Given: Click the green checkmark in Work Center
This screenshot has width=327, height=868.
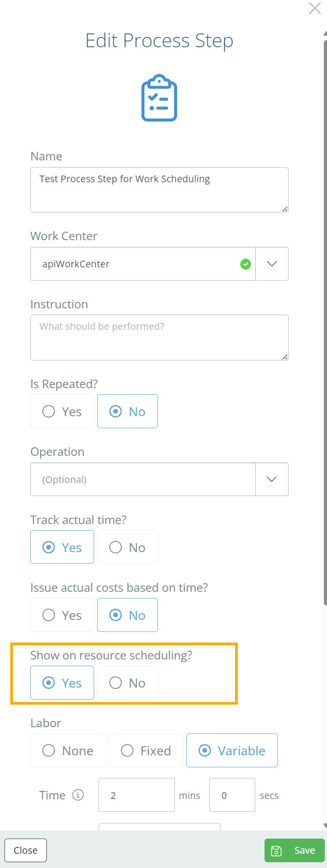Looking at the screenshot, I should [245, 264].
